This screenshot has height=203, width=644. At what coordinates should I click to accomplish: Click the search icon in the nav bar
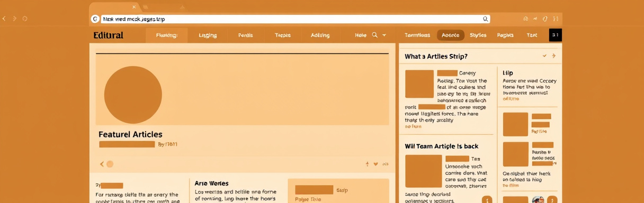(375, 35)
